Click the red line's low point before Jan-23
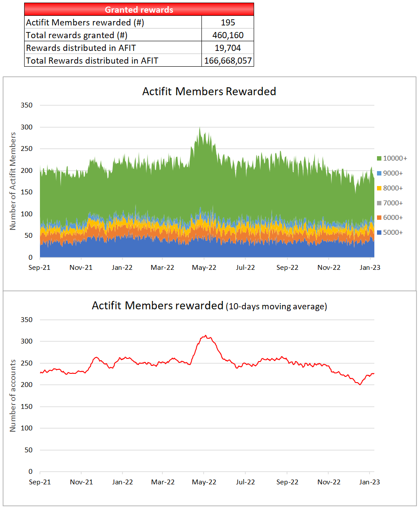 [x=360, y=384]
